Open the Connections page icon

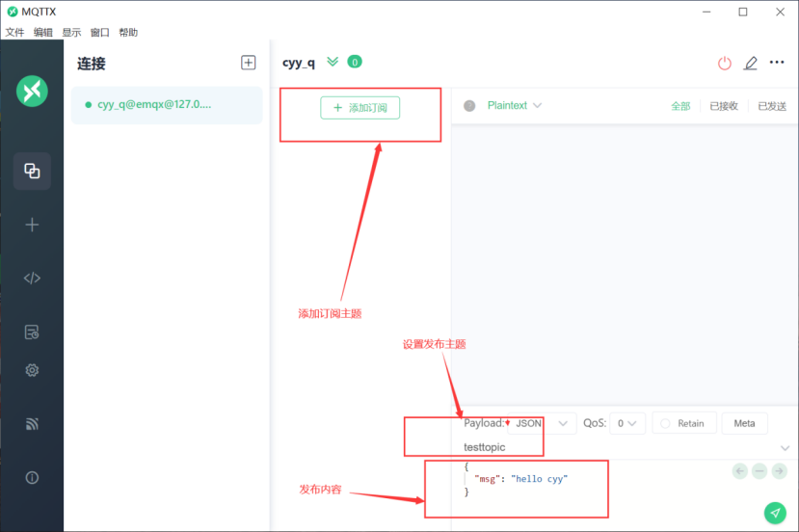click(32, 171)
